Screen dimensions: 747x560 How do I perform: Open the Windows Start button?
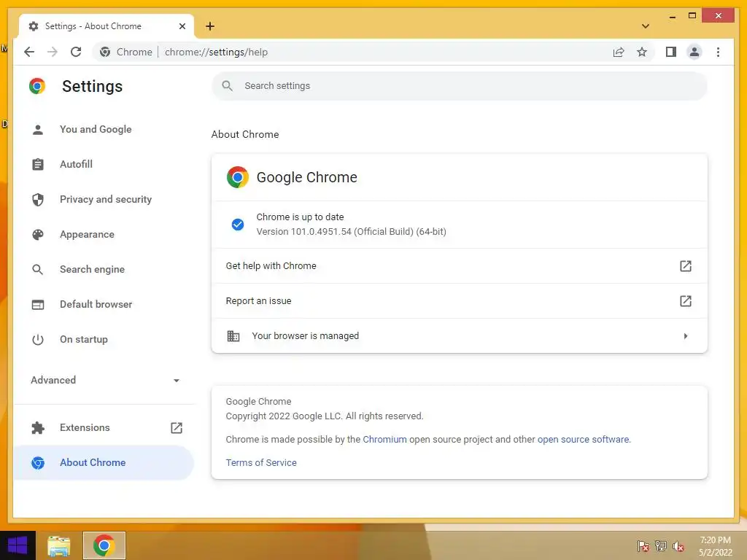tap(18, 545)
